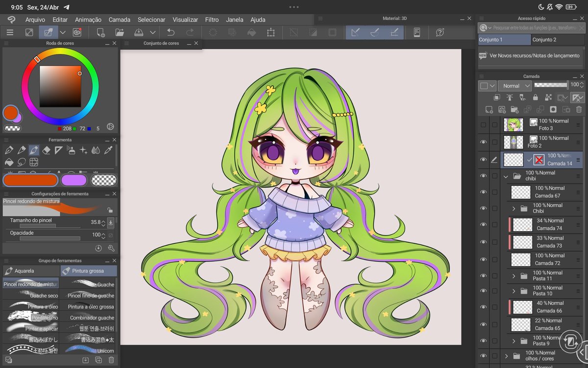Open Ver Novos recursos/Notas de lançamento
The image size is (588, 368).
(x=530, y=55)
